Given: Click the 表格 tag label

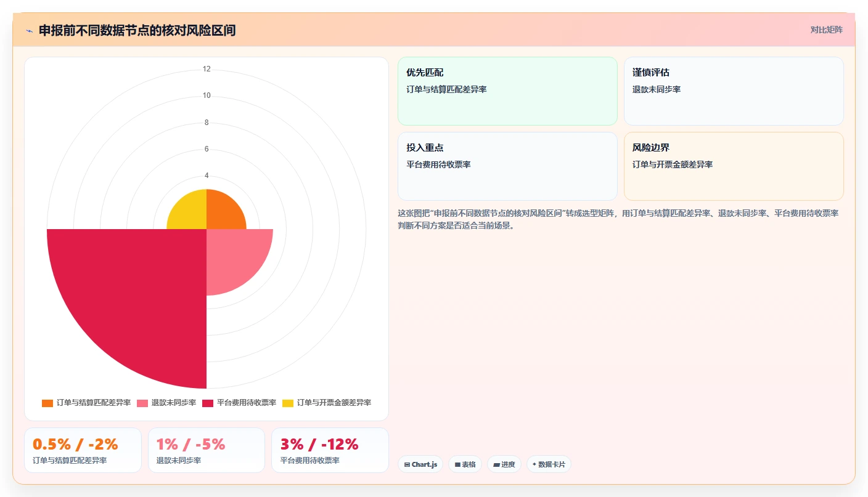Looking at the screenshot, I should (469, 464).
